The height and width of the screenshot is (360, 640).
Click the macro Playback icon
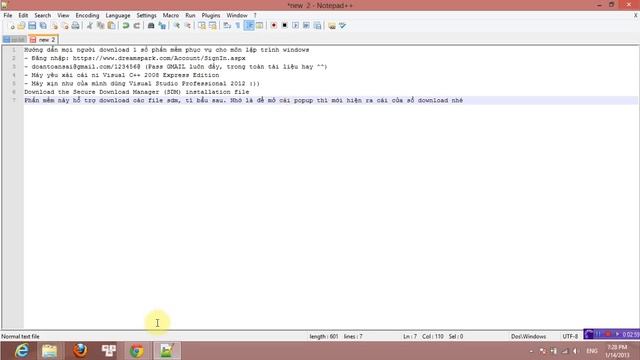pyautogui.click(x=296, y=26)
